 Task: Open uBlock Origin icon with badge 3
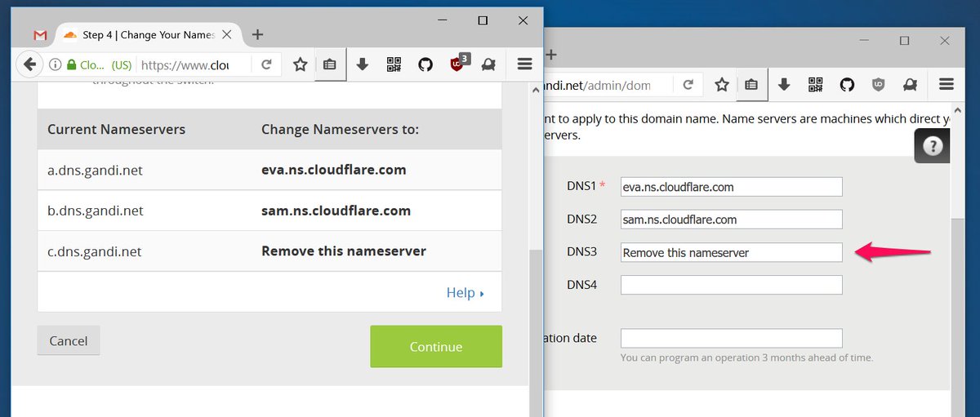click(x=458, y=63)
